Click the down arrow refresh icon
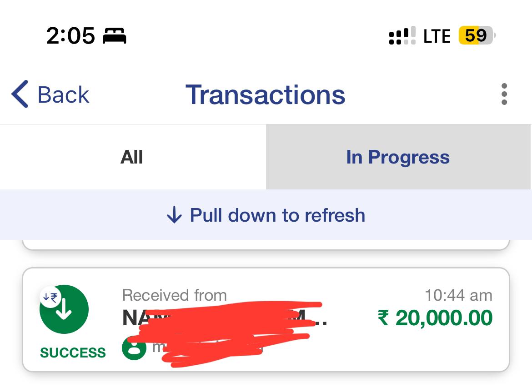This screenshot has width=532, height=392. pos(175,215)
